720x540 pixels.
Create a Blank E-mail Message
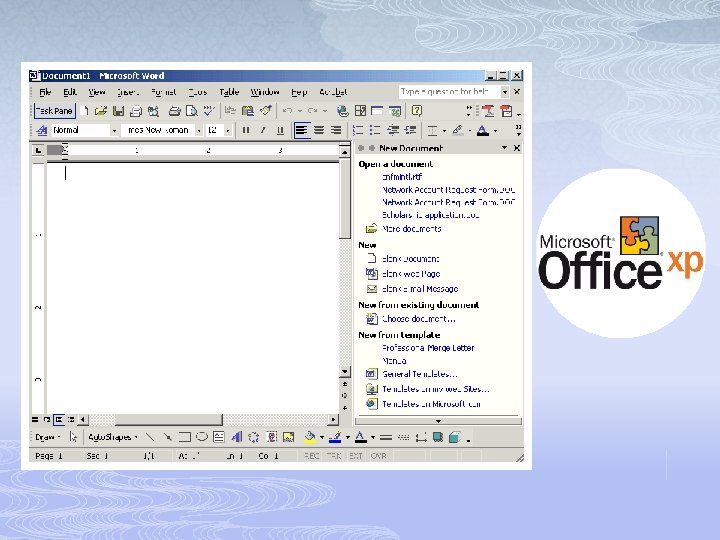420,289
